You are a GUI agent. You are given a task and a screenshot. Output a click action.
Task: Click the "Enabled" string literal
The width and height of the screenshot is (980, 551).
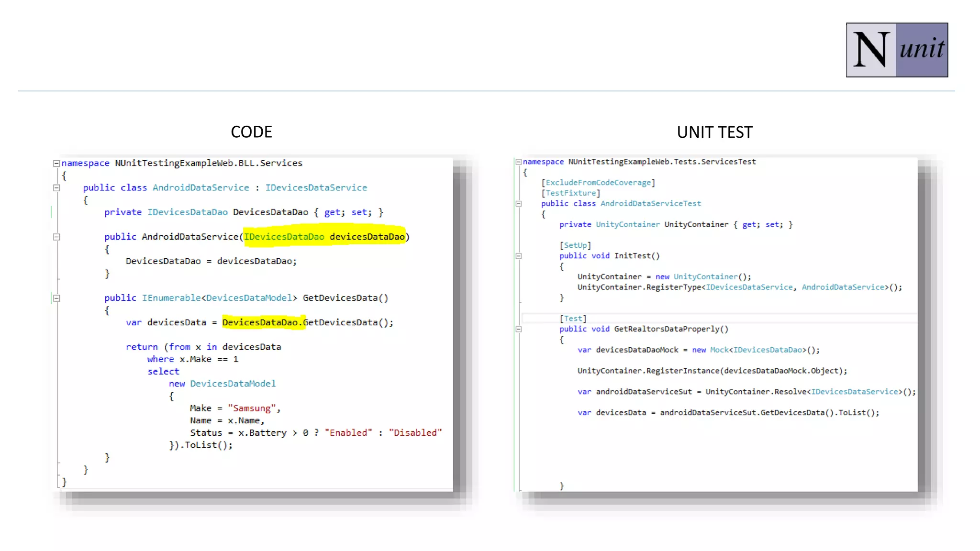(348, 432)
